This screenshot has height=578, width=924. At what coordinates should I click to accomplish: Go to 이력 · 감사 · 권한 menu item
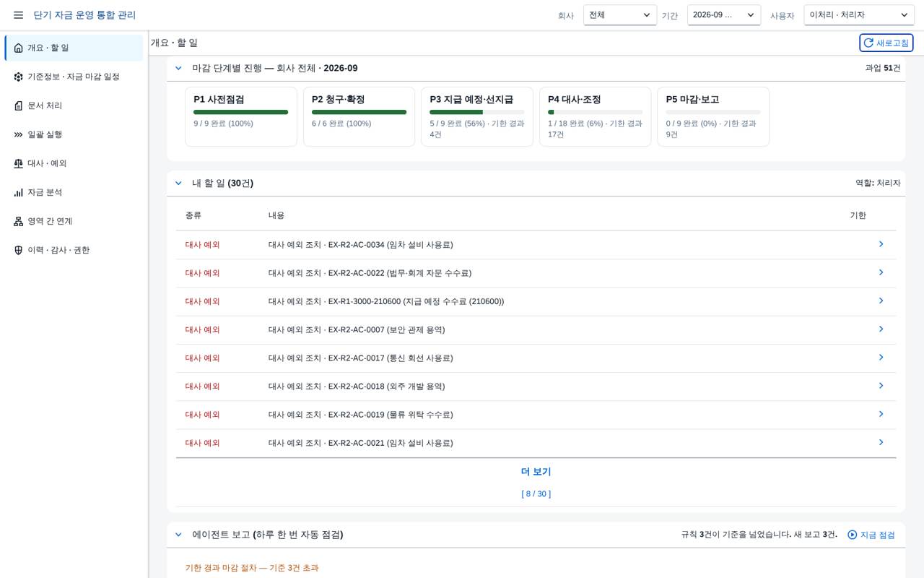pos(74,250)
